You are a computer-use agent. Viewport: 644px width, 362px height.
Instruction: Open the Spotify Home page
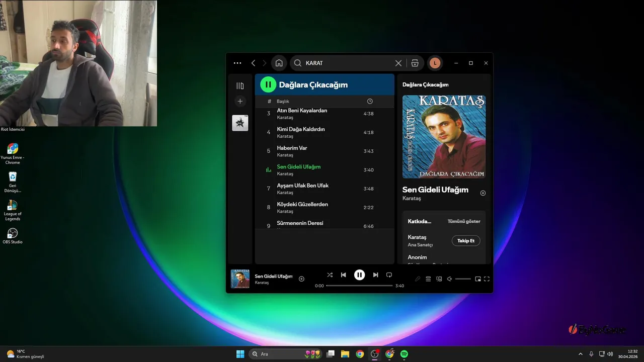coord(279,63)
